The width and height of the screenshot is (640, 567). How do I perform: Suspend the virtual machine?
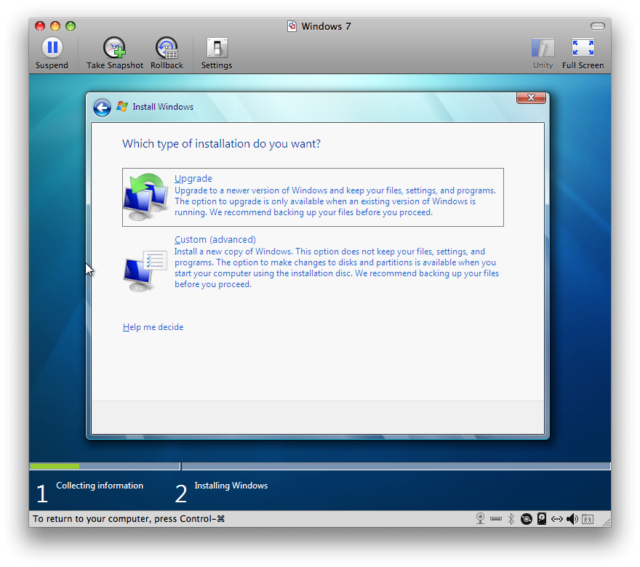(x=52, y=53)
